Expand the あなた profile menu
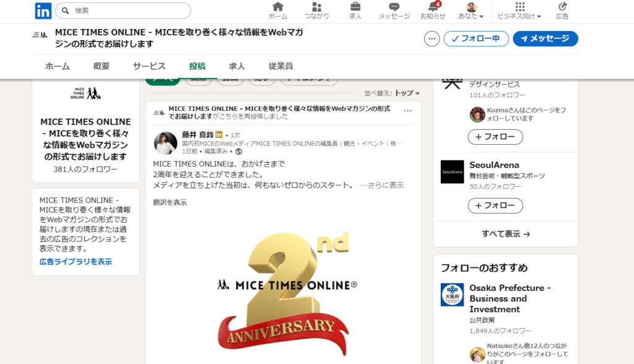Screen dimensions: 634x364 pyautogui.click(x=471, y=11)
